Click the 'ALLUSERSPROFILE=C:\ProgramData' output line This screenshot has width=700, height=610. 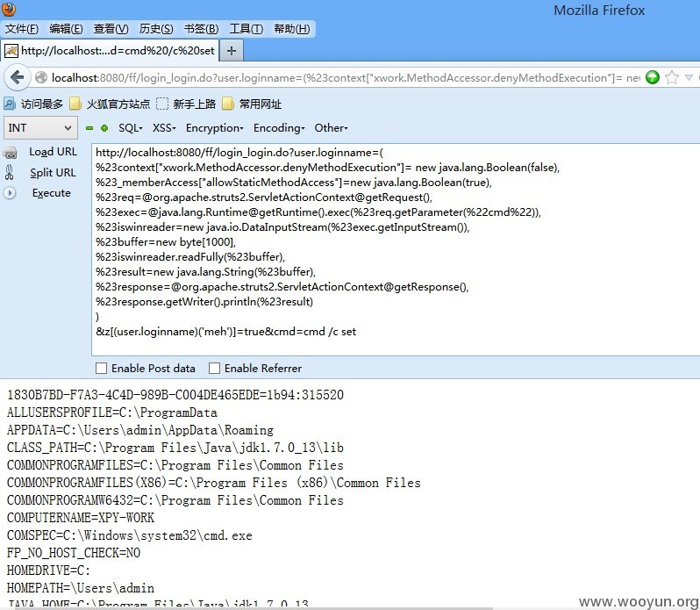(112, 413)
